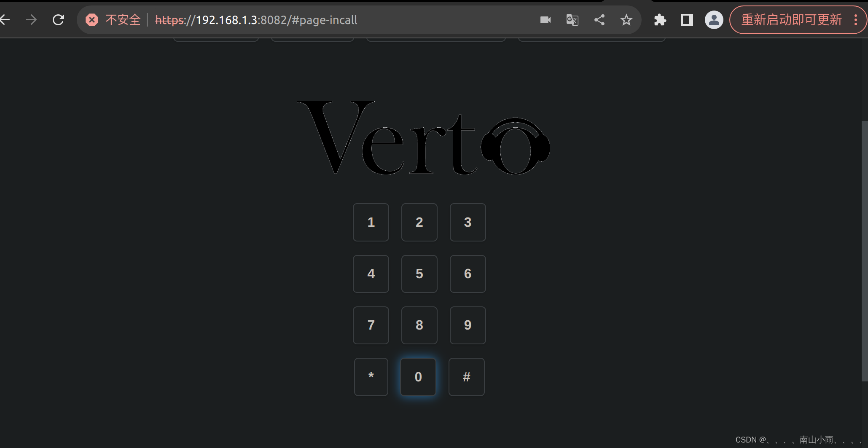Click the Verto logo
868x448 pixels.
pyautogui.click(x=423, y=138)
